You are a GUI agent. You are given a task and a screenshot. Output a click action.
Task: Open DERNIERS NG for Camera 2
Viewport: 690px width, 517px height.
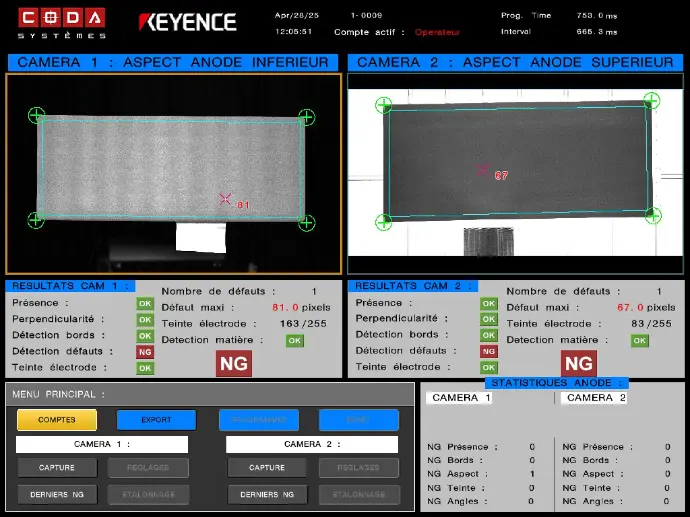point(267,495)
